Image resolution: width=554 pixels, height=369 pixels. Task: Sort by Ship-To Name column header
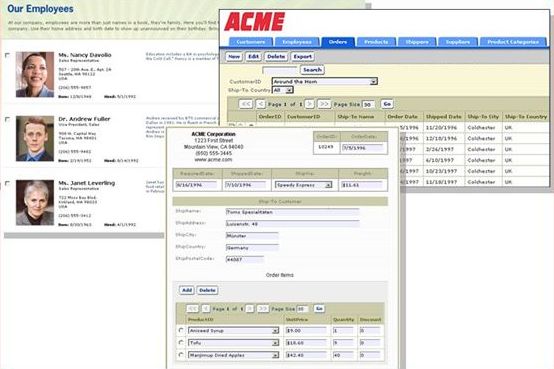[x=356, y=117]
